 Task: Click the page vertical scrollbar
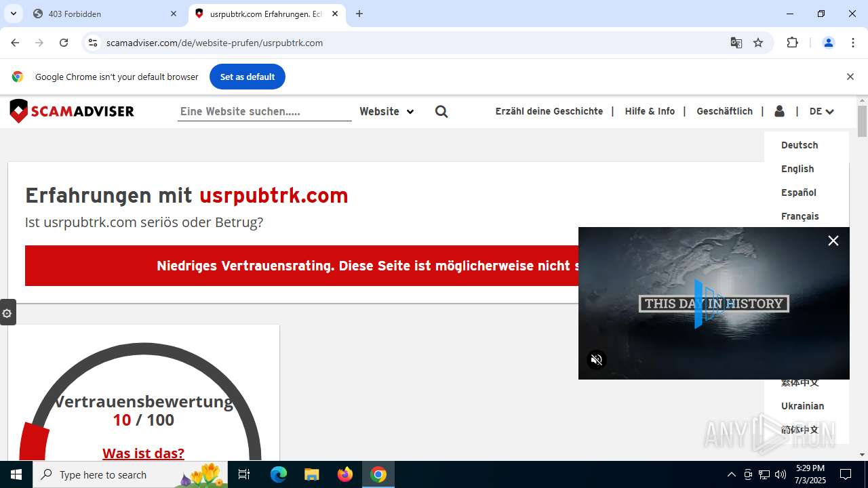pyautogui.click(x=862, y=122)
